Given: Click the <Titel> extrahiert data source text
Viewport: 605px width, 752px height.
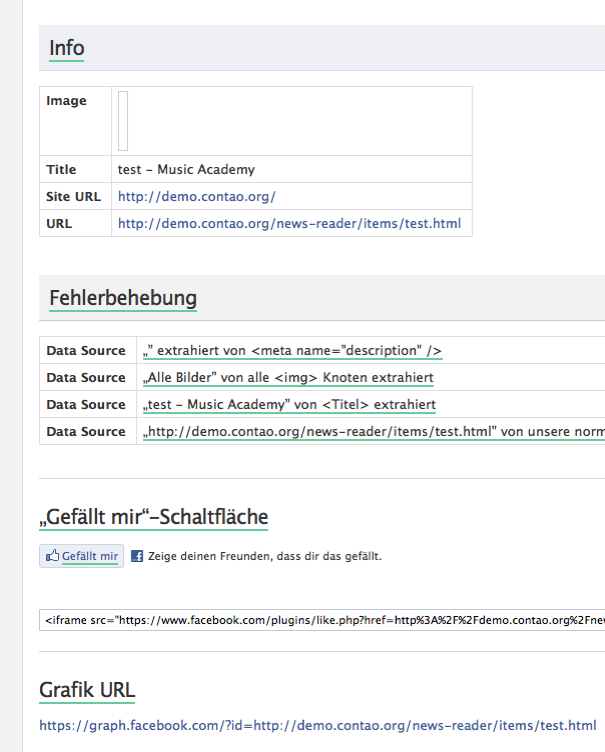Looking at the screenshot, I should coord(289,404).
